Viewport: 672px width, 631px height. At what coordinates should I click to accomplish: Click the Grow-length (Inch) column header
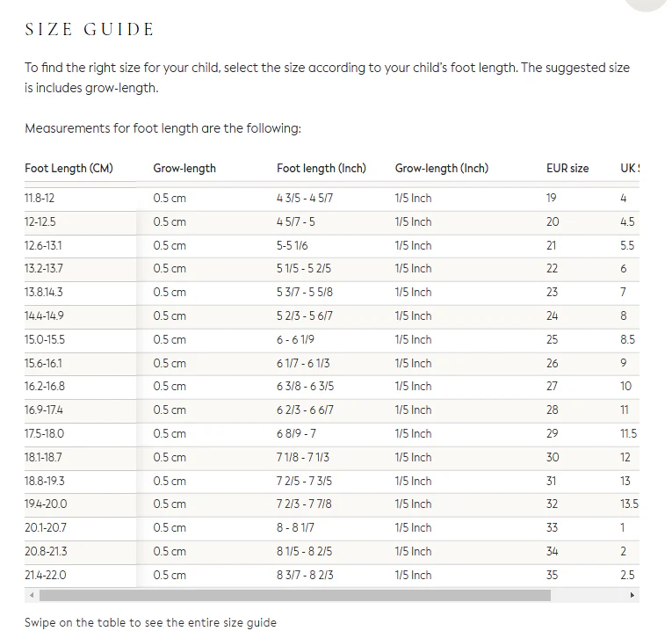(x=441, y=168)
